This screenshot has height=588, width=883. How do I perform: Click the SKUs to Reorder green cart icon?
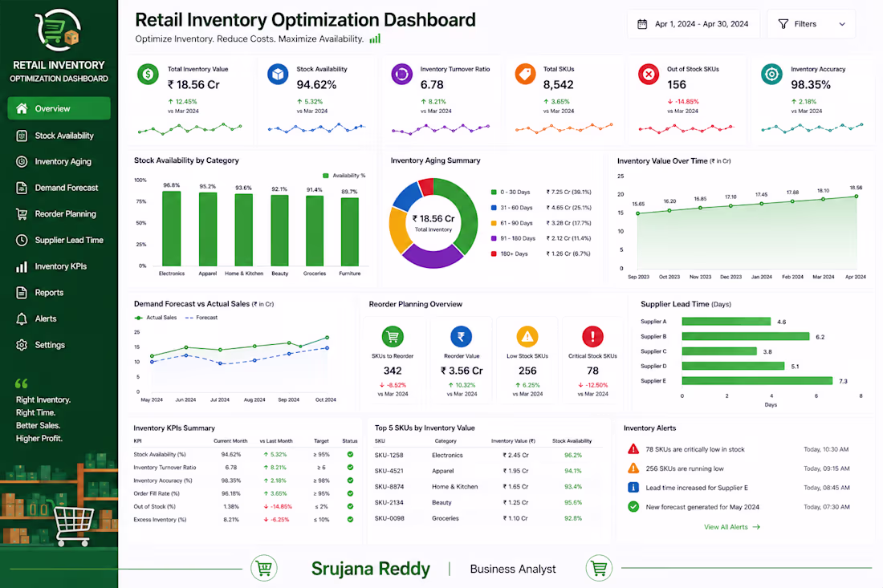coord(393,337)
